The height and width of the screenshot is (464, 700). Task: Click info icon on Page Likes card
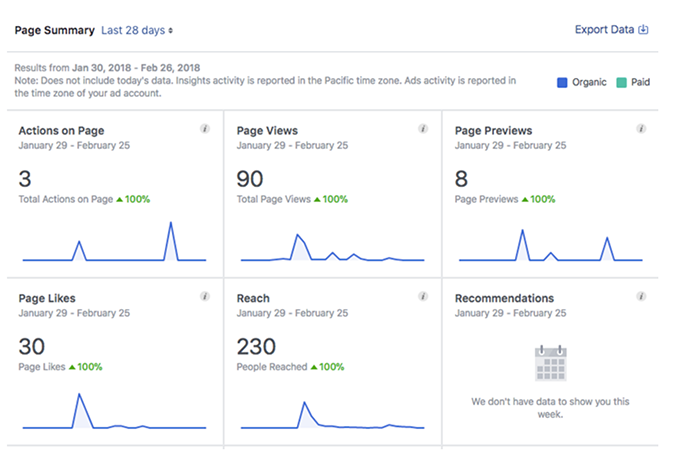(205, 297)
